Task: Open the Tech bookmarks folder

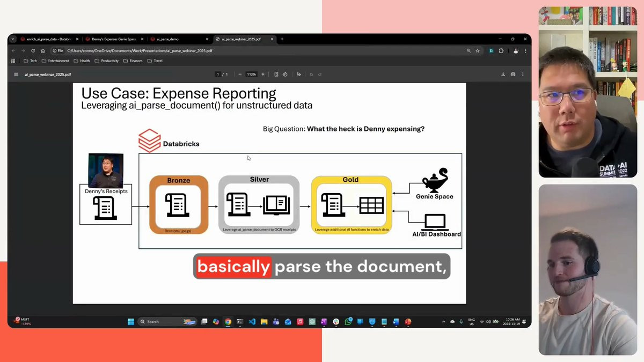Action: 31,61
